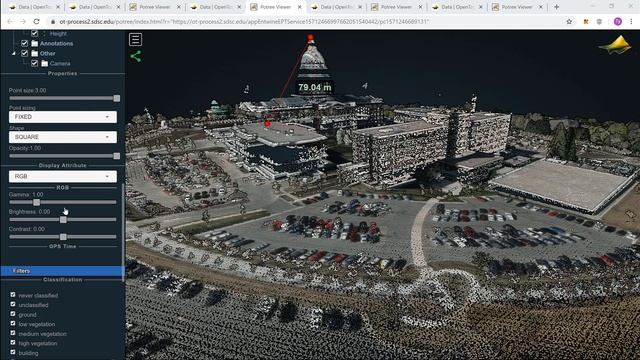Click the Height measurement icon in the tree

44,33
